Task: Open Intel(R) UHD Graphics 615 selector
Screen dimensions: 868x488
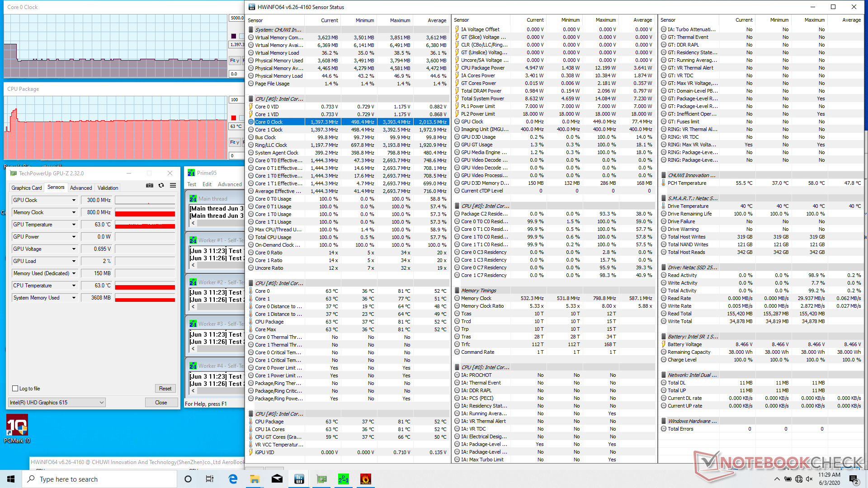Action: (x=57, y=403)
